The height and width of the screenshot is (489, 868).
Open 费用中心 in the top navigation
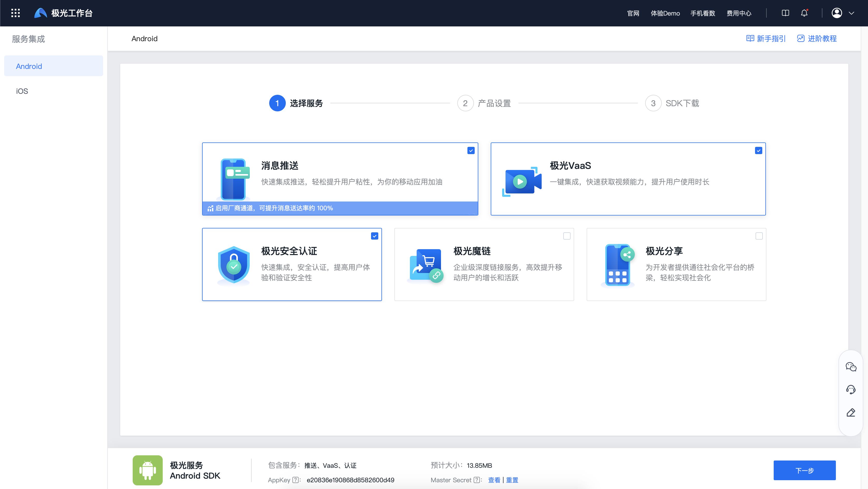[739, 13]
